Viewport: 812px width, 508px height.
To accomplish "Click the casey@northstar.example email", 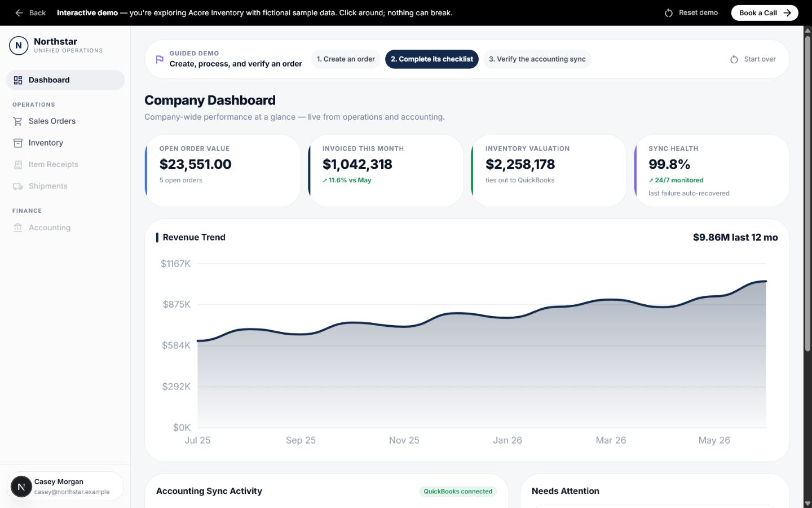I will pos(72,492).
